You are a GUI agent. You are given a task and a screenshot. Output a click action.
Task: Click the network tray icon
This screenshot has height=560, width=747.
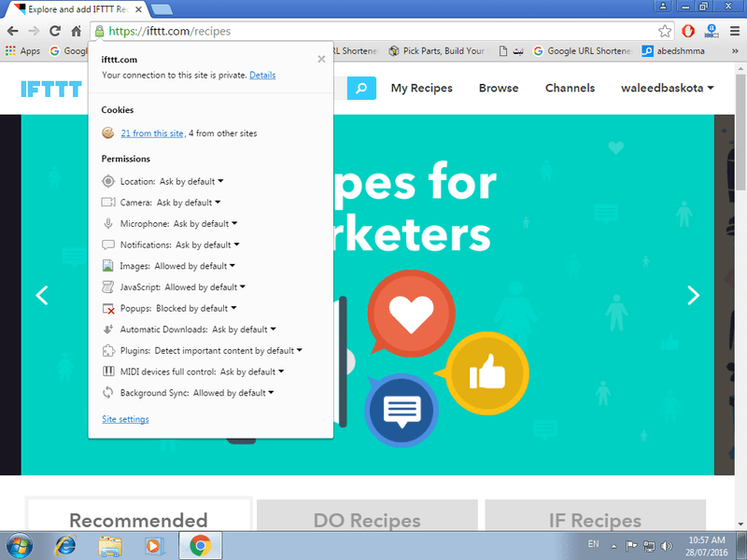(649, 546)
